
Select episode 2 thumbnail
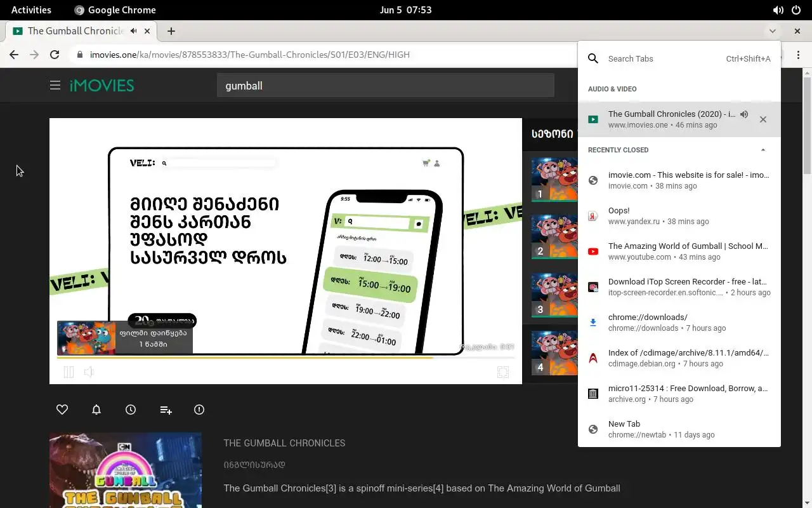[554, 236]
